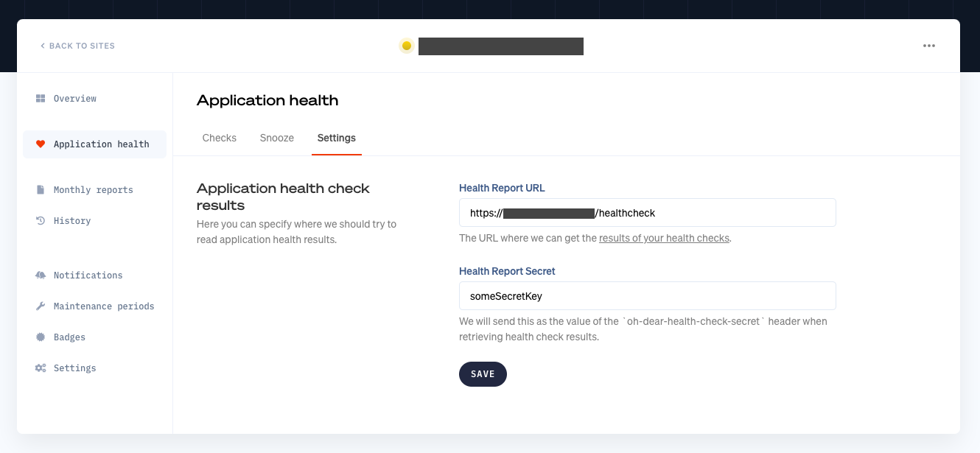Screen dimensions: 980x453
Task: Open the results of your health checks link
Action: [x=664, y=238]
